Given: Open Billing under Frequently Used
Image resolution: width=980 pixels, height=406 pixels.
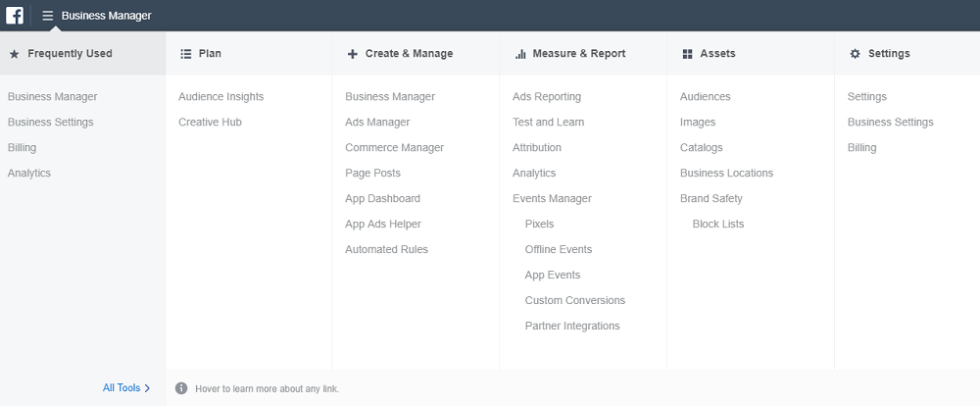Looking at the screenshot, I should click(x=22, y=148).
